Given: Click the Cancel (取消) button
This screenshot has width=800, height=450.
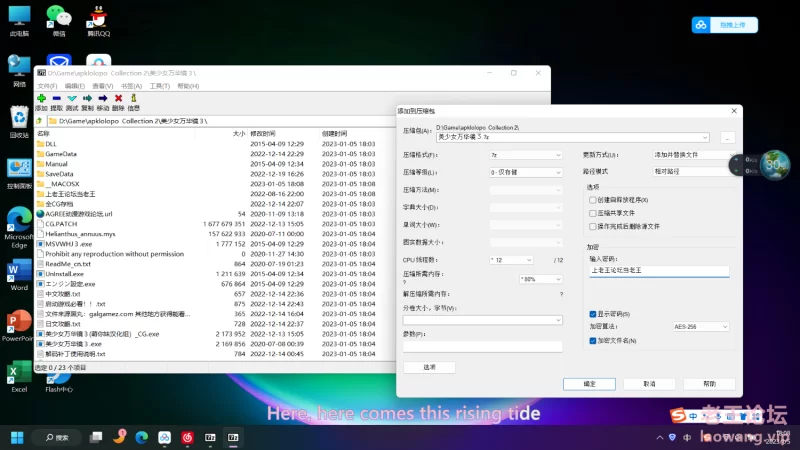Looking at the screenshot, I should tap(649, 384).
